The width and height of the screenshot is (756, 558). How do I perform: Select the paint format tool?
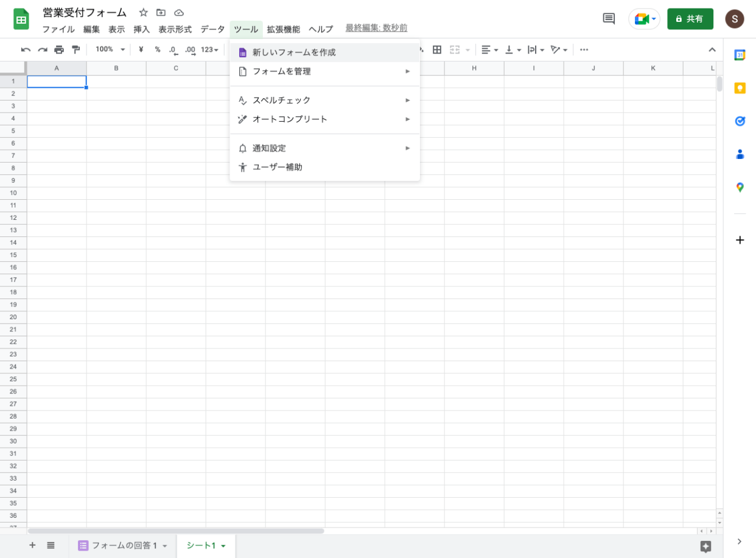pos(75,49)
